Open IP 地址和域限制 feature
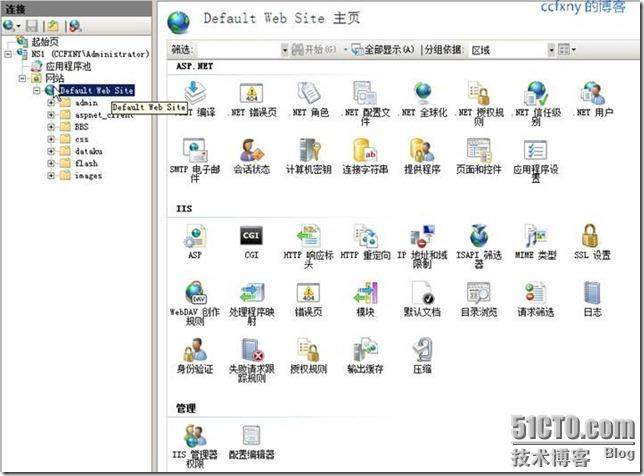 [x=423, y=246]
